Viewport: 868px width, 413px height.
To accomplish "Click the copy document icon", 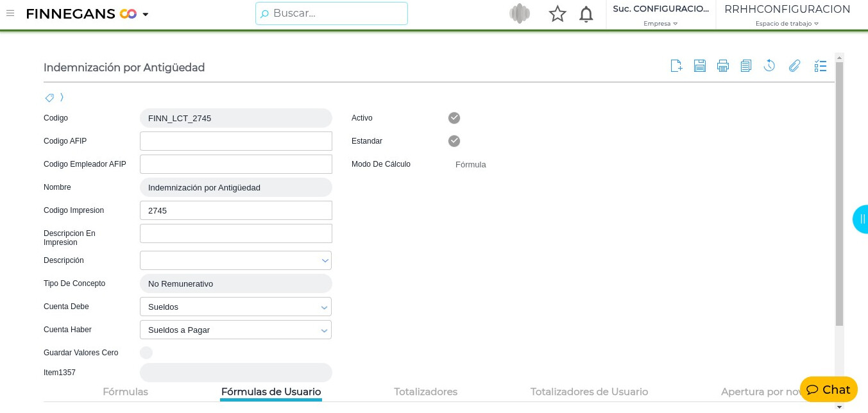I will pyautogui.click(x=745, y=65).
